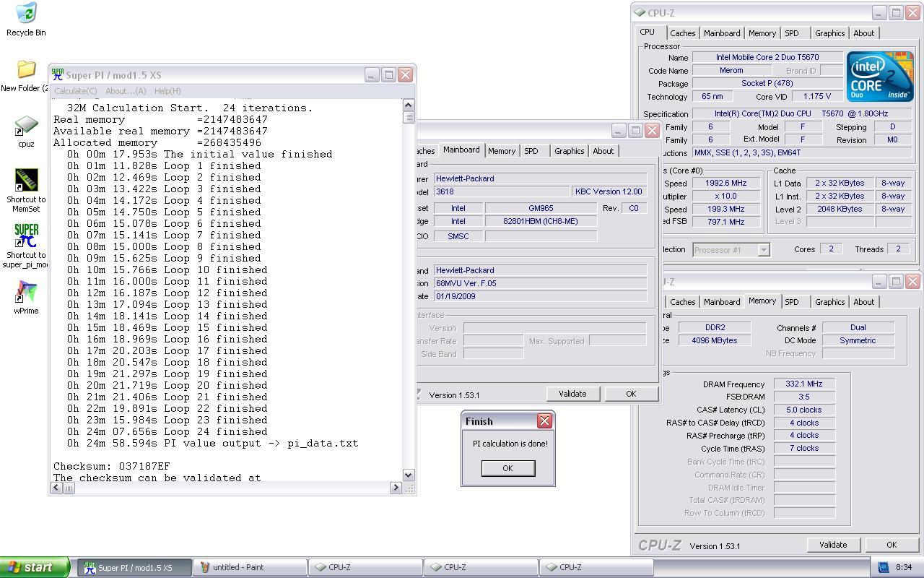
Task: Select Mainboard tab in top CPU-Z window
Action: click(722, 33)
